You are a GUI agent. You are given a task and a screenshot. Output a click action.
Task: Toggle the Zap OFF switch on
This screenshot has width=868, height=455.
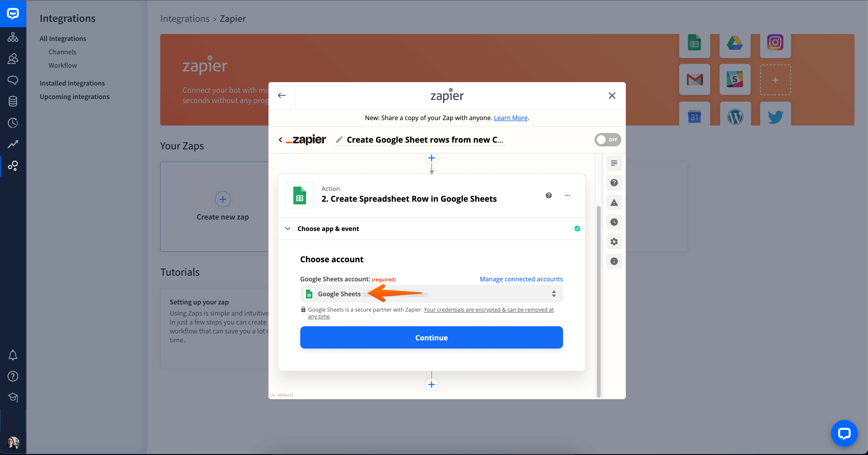point(607,140)
